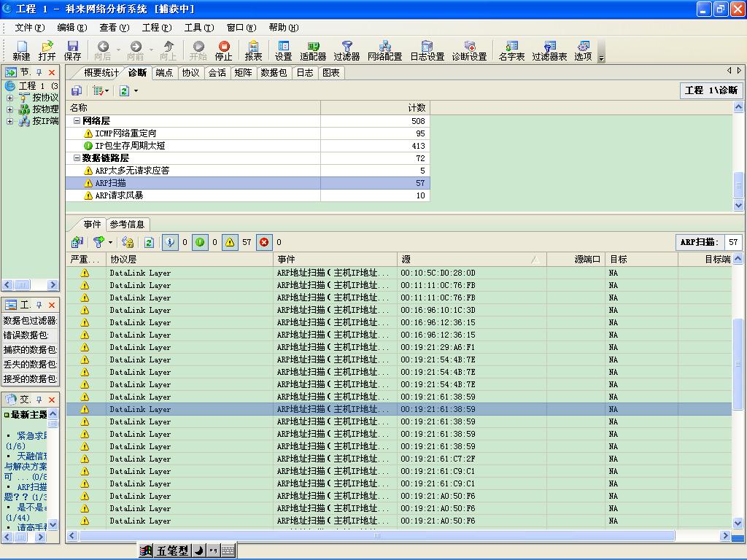The image size is (747, 560).
Task: Click the 名字表 name table icon
Action: point(511,50)
